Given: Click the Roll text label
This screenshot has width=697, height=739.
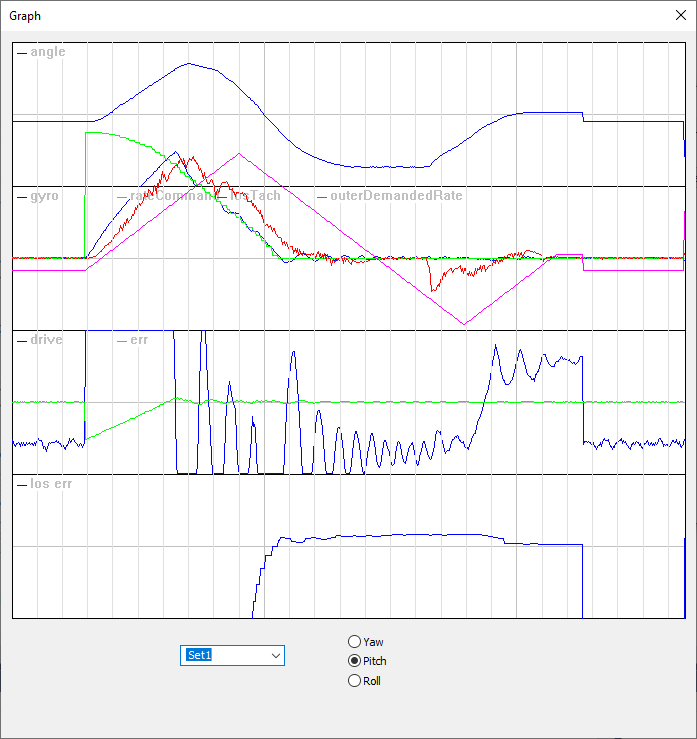Looking at the screenshot, I should 372,681.
